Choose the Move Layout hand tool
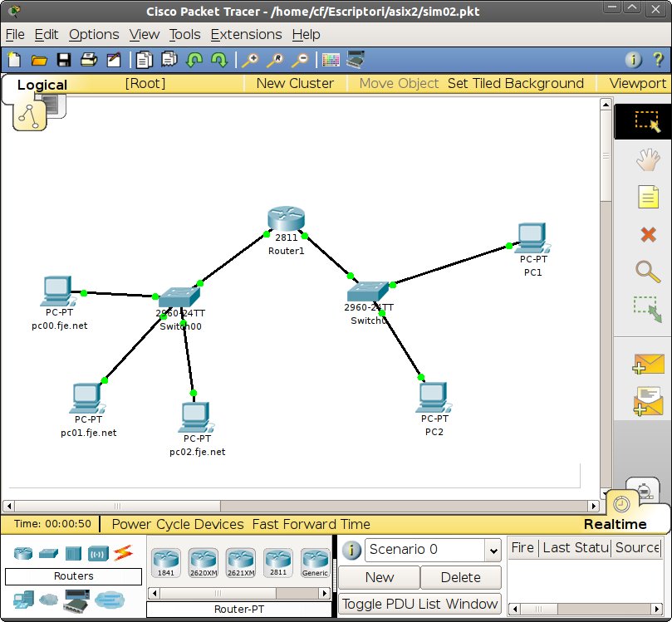Image resolution: width=672 pixels, height=622 pixels. point(648,159)
